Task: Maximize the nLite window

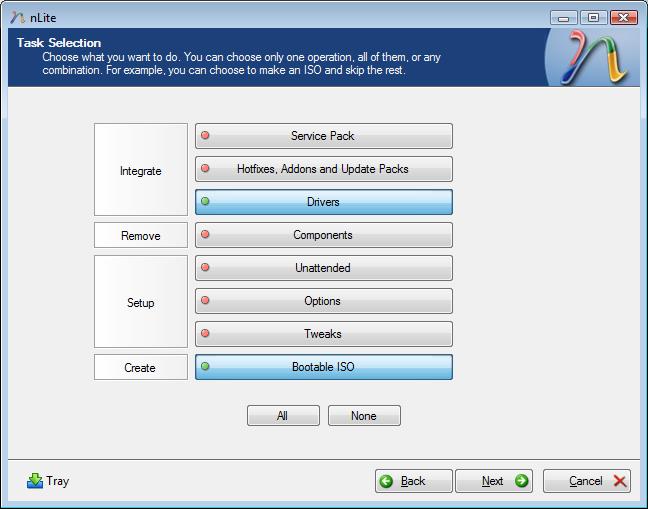Action: point(593,18)
